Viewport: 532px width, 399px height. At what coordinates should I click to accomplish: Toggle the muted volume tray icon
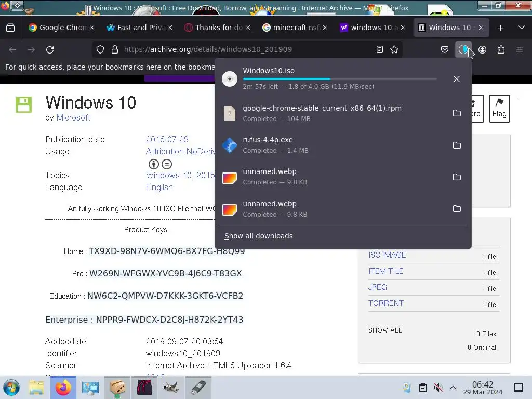point(438,388)
